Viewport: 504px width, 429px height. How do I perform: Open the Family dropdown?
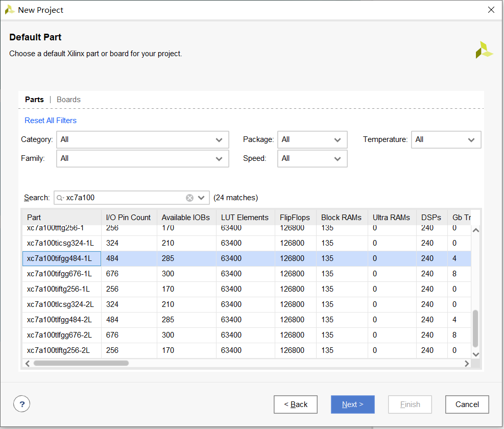pyautogui.click(x=142, y=158)
